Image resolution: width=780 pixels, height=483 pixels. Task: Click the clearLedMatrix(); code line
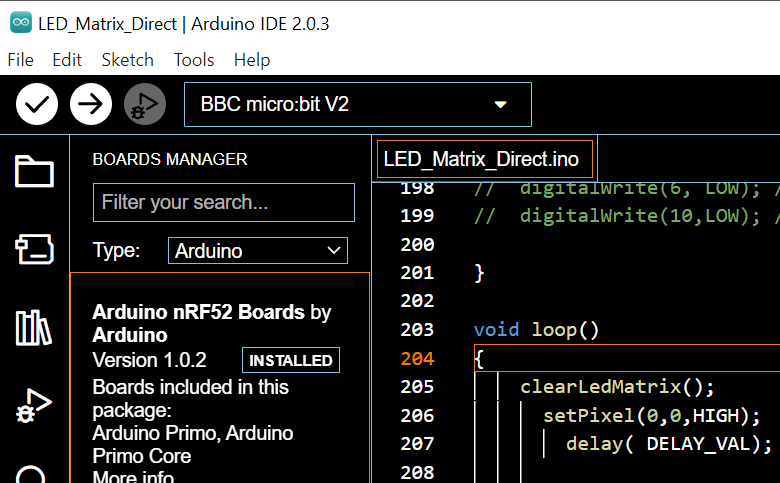point(617,386)
